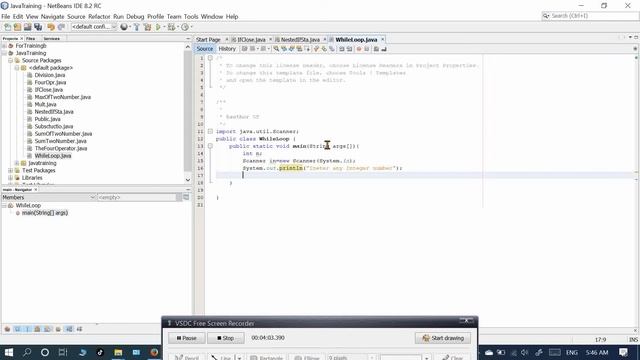Collapse the code fold at line 13
Viewport: 640px width, 360px height.
click(210, 146)
